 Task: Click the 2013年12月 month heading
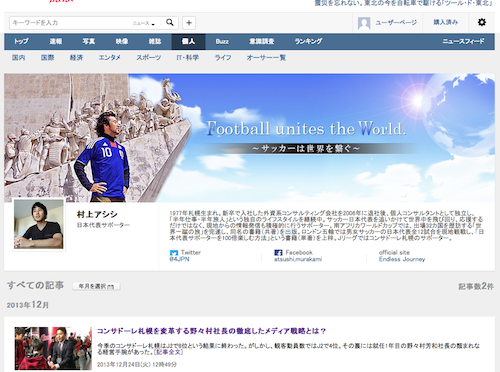click(x=28, y=305)
